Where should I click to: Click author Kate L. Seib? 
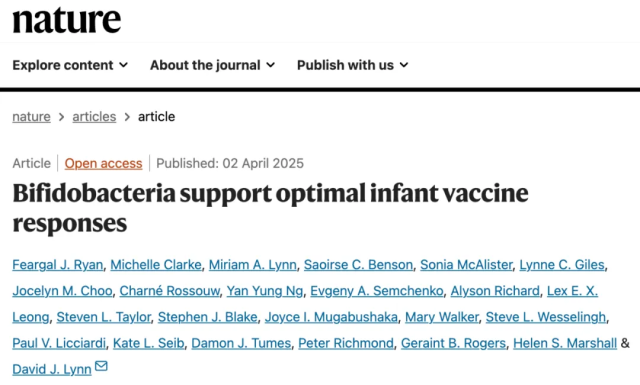(149, 343)
